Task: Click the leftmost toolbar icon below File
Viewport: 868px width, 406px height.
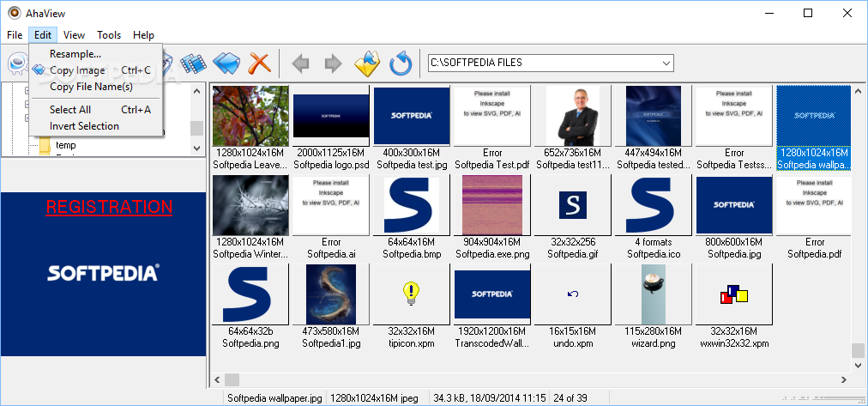Action: pos(17,64)
